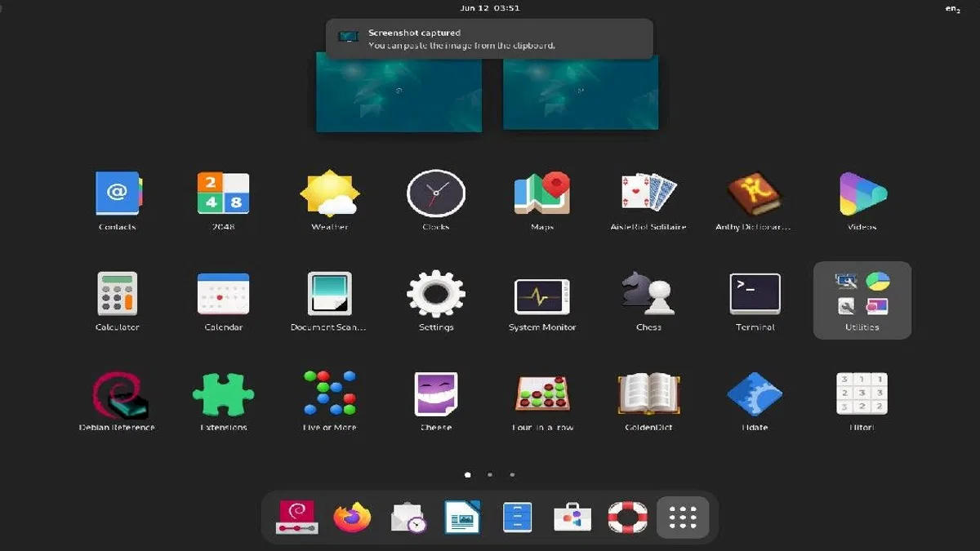
Task: Launch Document Scanner
Action: [x=330, y=300]
